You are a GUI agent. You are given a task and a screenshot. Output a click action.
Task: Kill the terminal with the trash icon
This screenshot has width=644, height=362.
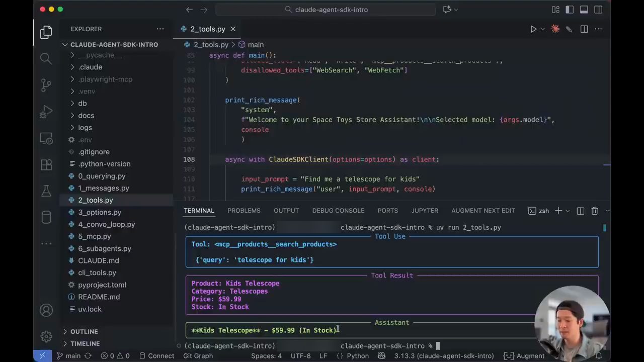coord(595,211)
